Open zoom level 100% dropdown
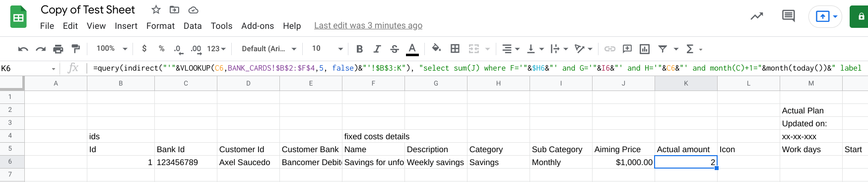 tap(112, 49)
